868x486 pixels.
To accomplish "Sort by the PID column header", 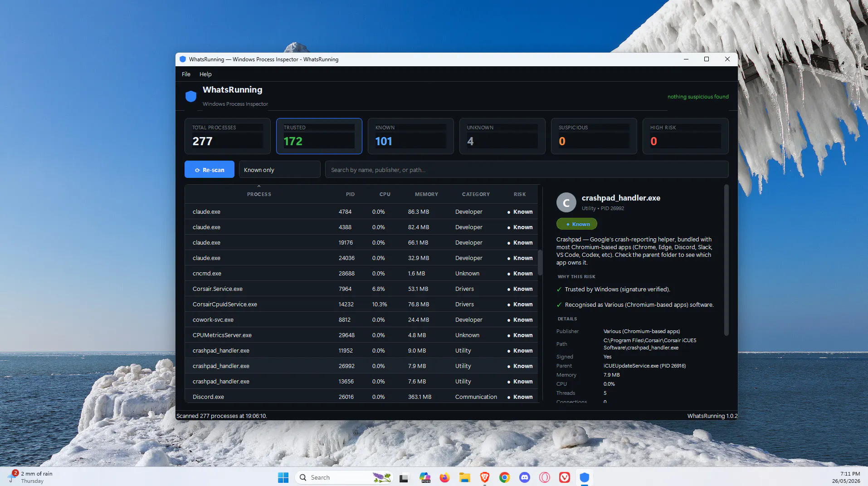I will pyautogui.click(x=350, y=194).
